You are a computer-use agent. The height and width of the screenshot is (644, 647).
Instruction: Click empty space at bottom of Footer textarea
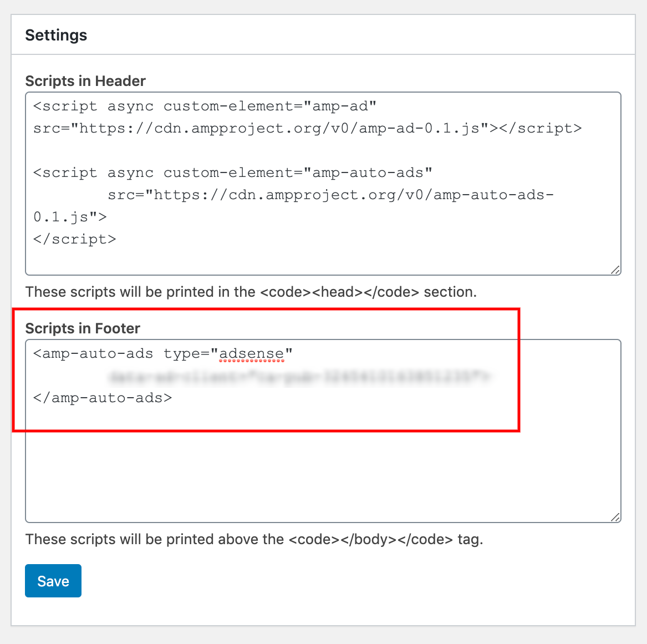323,475
